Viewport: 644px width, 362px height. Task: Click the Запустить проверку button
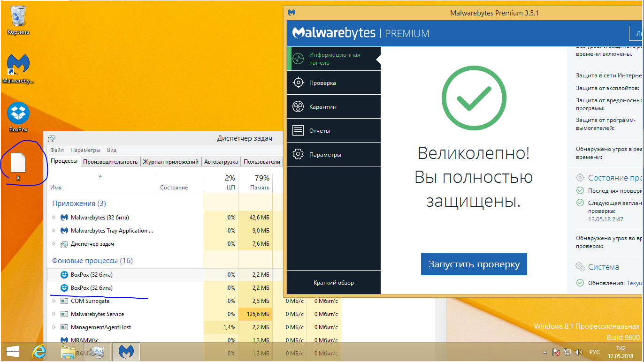click(x=474, y=264)
